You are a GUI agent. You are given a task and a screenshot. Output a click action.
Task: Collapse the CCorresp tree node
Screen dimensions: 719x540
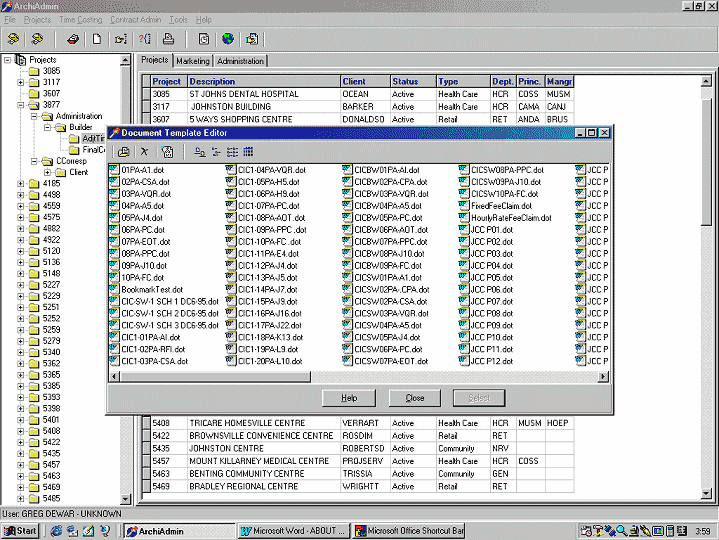(x=34, y=161)
